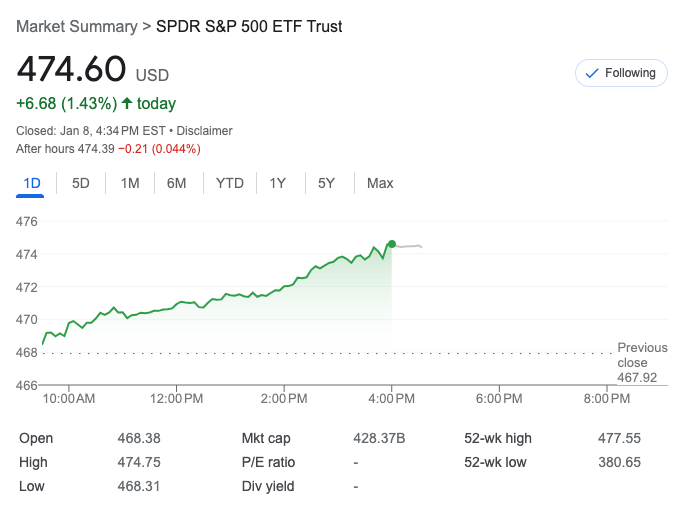Screen dimensions: 682x507
Task: Select the 1D time range tab
Action: click(x=32, y=183)
